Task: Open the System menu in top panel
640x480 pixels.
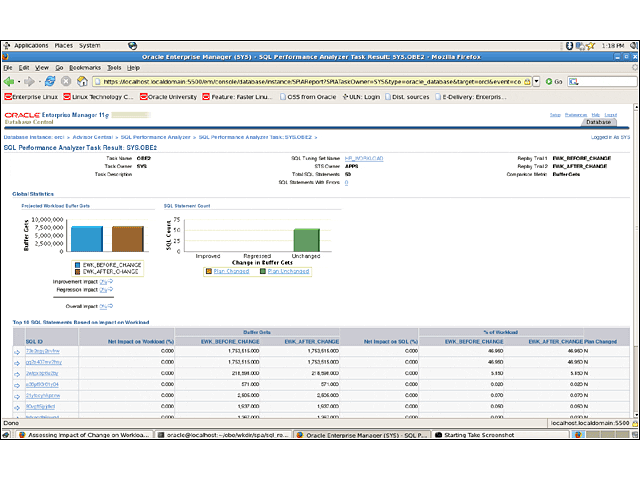Action: [x=90, y=46]
